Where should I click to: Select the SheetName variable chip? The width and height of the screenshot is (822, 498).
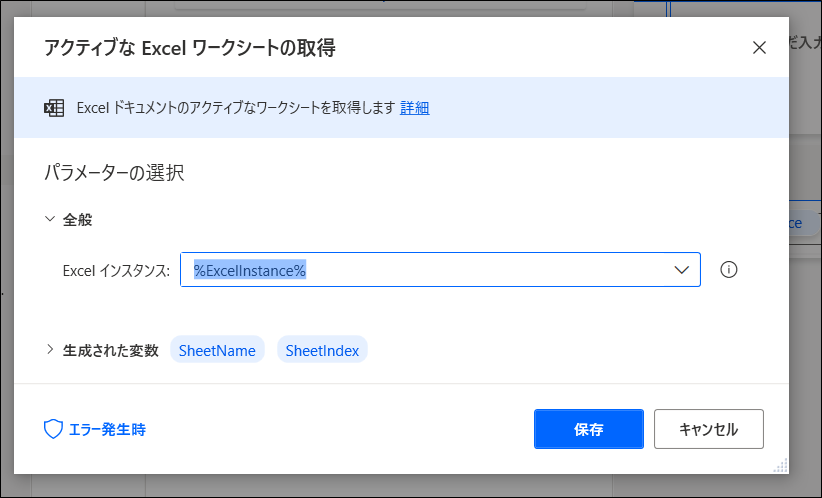click(x=217, y=350)
